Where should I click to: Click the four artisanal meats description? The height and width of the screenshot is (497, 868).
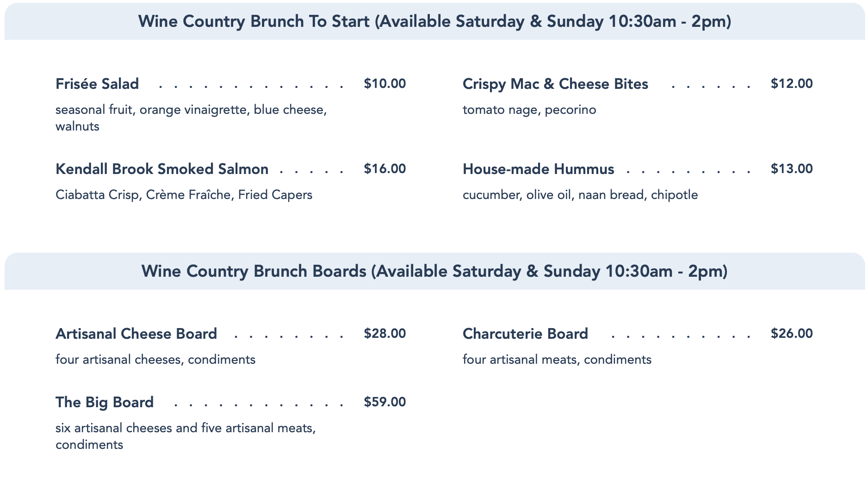click(557, 360)
